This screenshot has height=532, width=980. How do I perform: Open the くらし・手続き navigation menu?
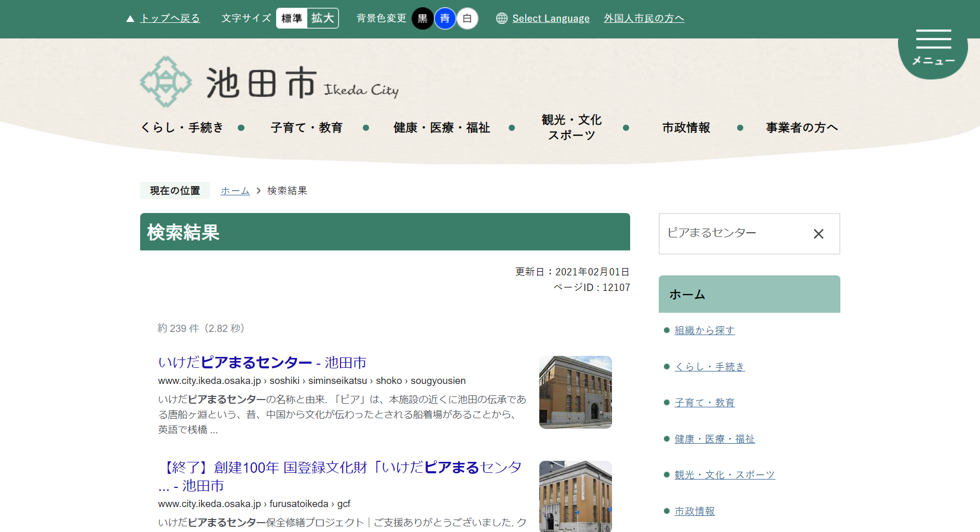pos(182,128)
